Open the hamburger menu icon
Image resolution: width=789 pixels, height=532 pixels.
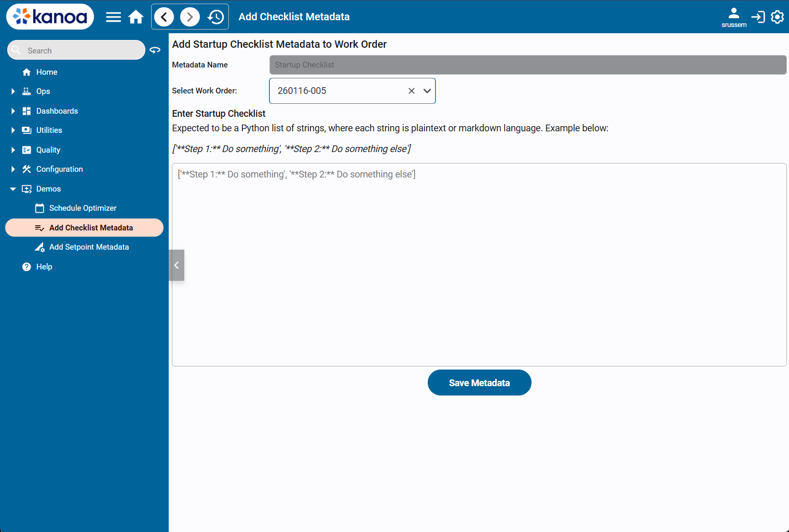pyautogui.click(x=113, y=17)
